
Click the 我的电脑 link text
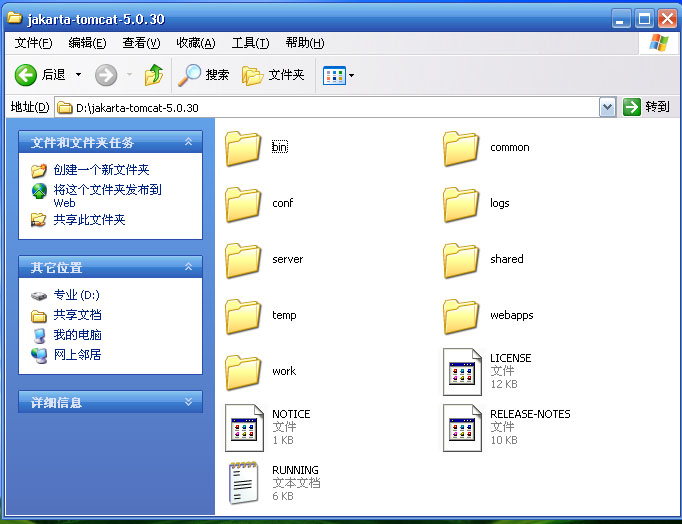[77, 335]
